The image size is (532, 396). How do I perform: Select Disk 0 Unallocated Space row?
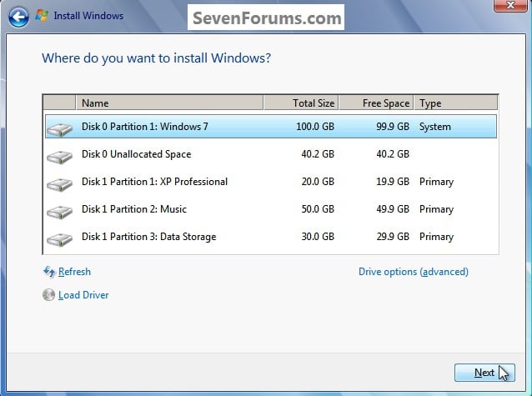click(x=271, y=154)
